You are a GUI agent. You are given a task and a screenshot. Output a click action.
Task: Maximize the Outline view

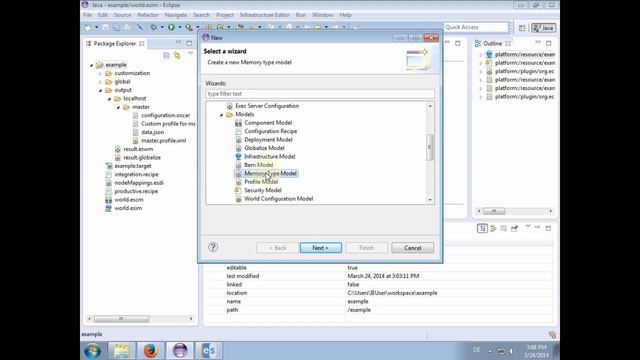[x=549, y=43]
